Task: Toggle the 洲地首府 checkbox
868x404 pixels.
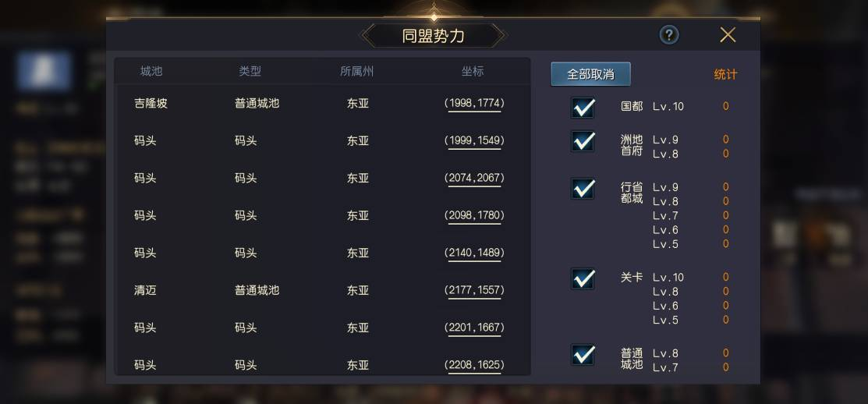Action: pyautogui.click(x=583, y=141)
